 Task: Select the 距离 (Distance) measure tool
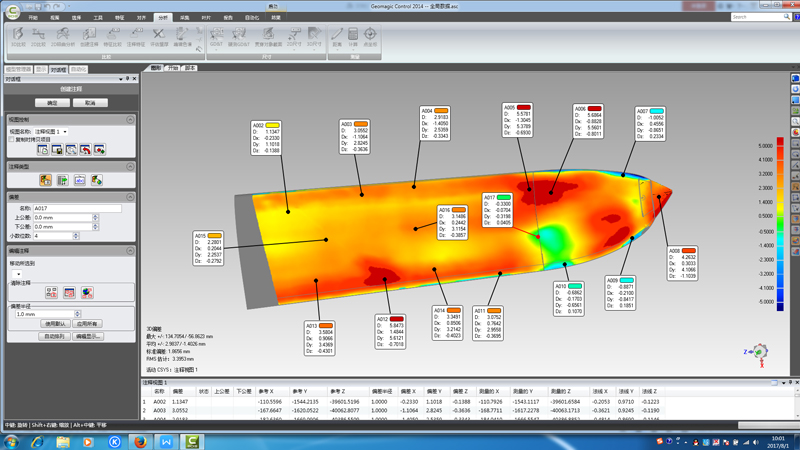coord(337,36)
